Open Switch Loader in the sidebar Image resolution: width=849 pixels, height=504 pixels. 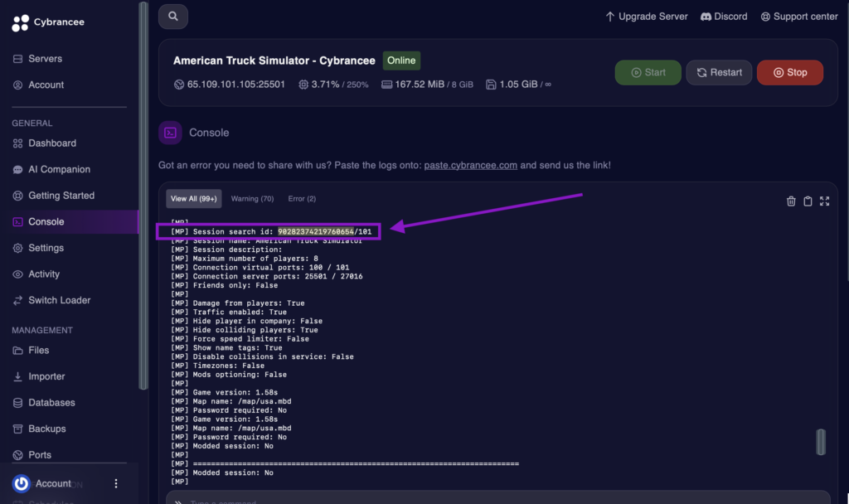(59, 300)
